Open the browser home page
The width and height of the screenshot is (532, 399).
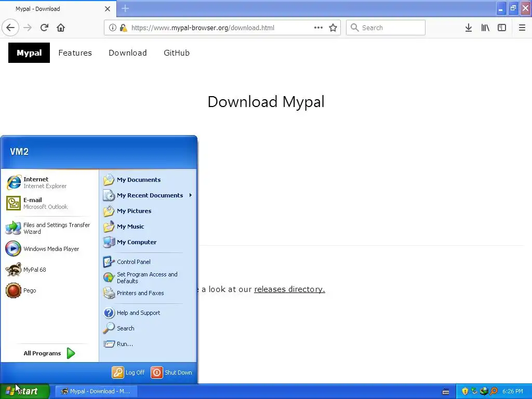click(x=61, y=28)
